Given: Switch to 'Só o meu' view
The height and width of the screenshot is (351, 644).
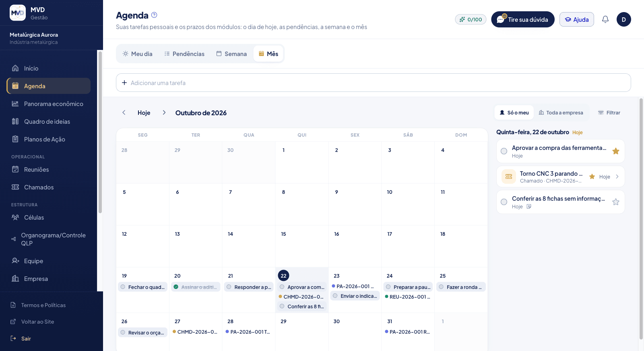Looking at the screenshot, I should pos(514,112).
